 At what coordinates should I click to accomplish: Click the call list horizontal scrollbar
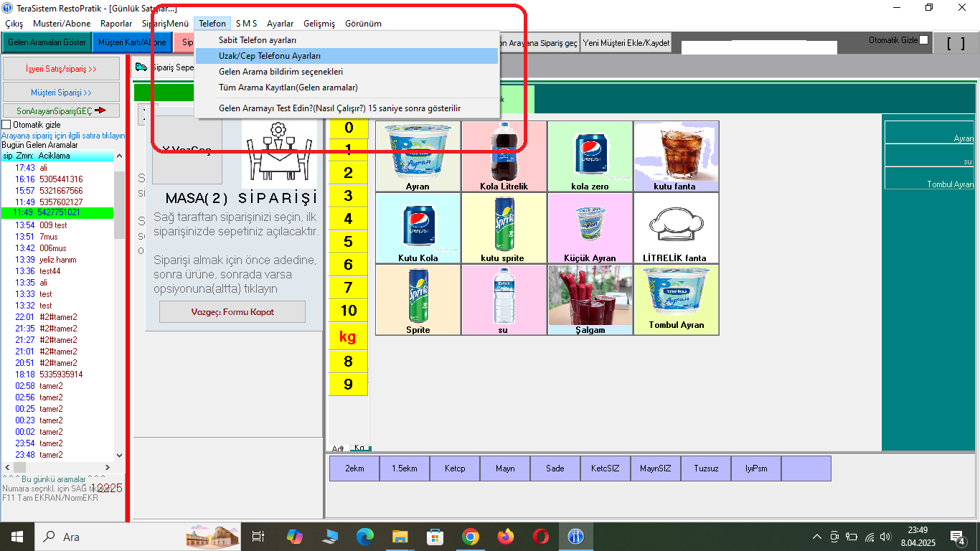point(57,467)
